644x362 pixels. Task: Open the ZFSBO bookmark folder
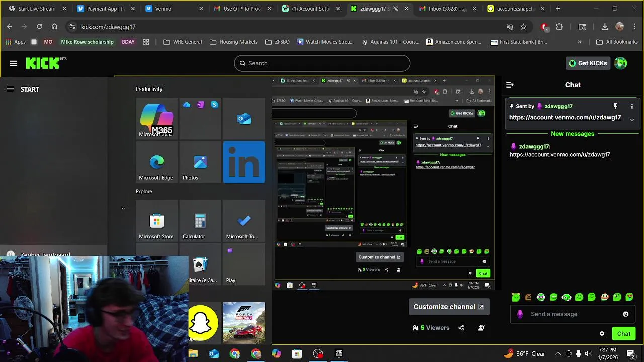pyautogui.click(x=277, y=42)
